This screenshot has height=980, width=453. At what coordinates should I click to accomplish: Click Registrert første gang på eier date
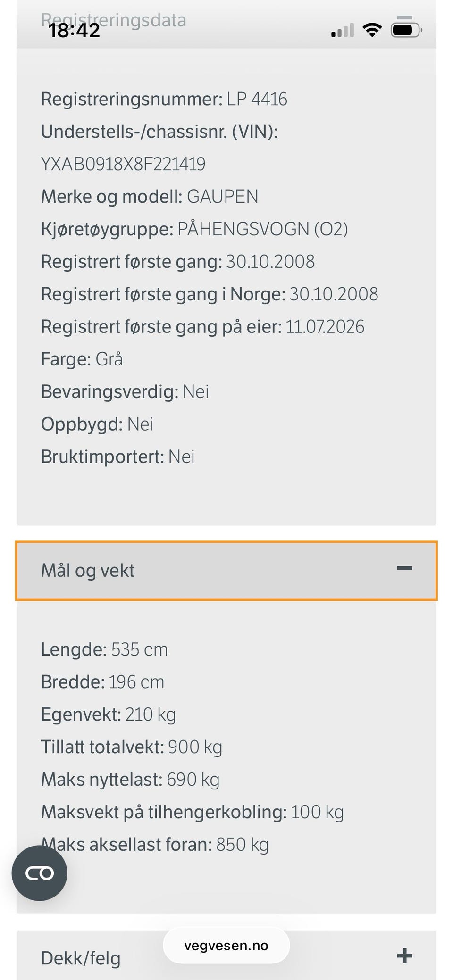[325, 327]
